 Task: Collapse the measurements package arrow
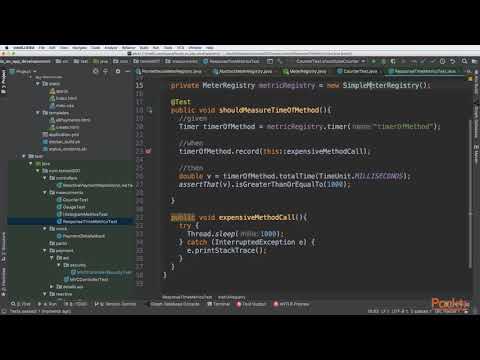coord(45,192)
